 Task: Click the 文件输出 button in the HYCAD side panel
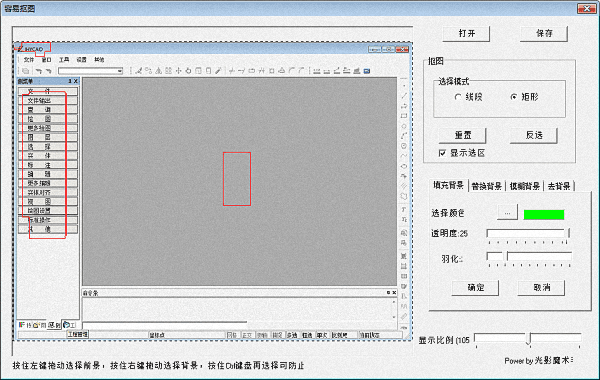coord(48,100)
